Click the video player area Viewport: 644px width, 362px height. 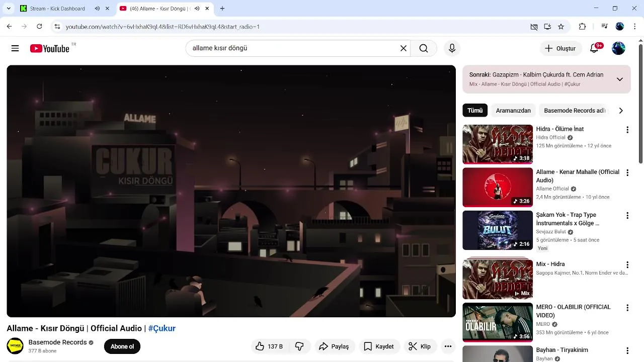point(231,191)
